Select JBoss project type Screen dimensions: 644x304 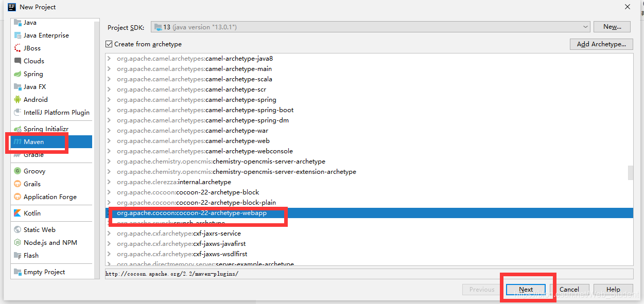point(51,48)
